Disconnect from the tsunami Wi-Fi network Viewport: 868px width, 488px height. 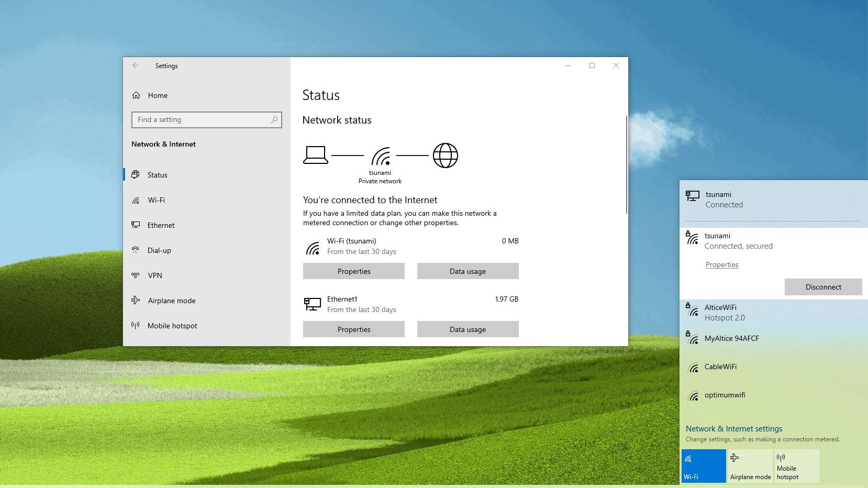[824, 287]
